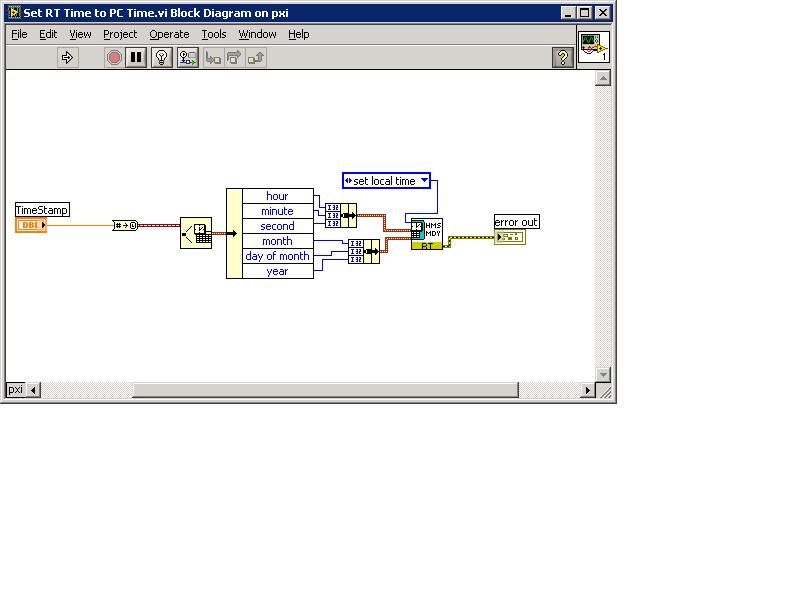Click the Run arrow button

[x=67, y=57]
